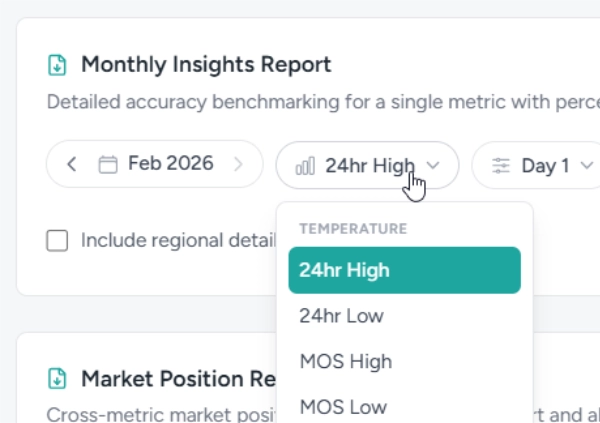This screenshot has width=600, height=423.
Task: Open the Feb 2026 month picker
Action: [170, 164]
